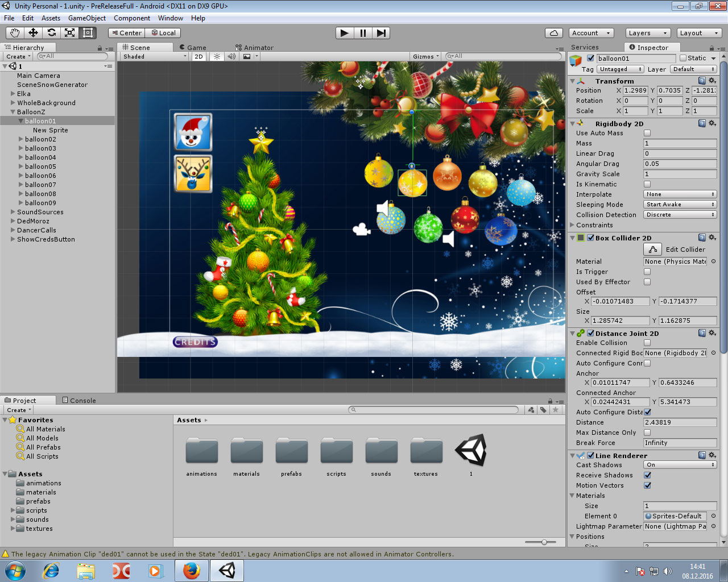Toggle Center pivot button
This screenshot has width=728, height=582.
point(126,33)
